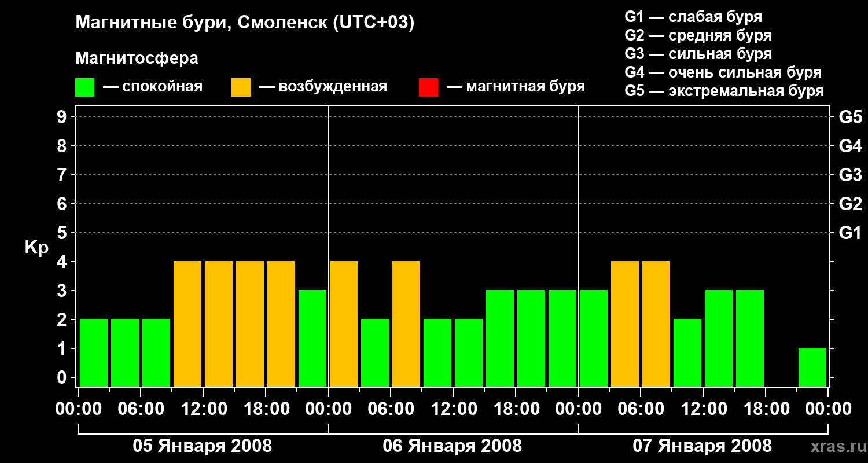This screenshot has height=463, width=868.
Task: Click the 21:00–24:00 green bar on 05 Января
Action: tap(312, 338)
